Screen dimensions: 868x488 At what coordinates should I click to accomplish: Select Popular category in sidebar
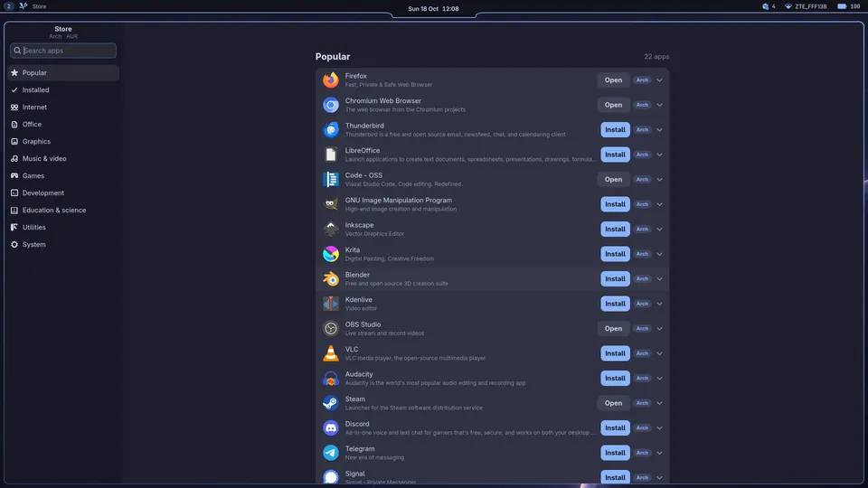[x=63, y=72]
